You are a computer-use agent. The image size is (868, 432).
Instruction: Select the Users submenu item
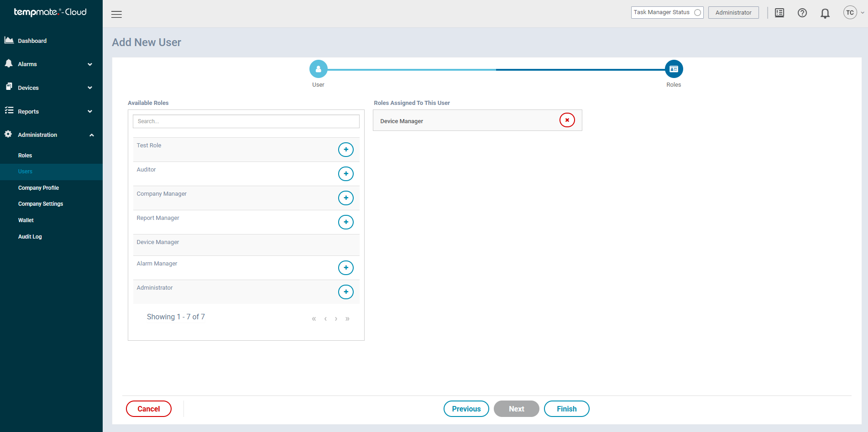point(51,172)
